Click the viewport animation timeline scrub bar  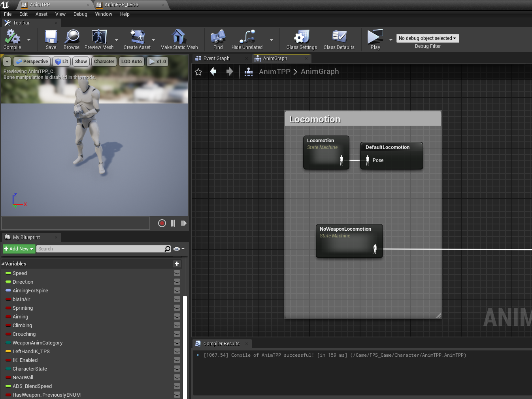pyautogui.click(x=75, y=223)
